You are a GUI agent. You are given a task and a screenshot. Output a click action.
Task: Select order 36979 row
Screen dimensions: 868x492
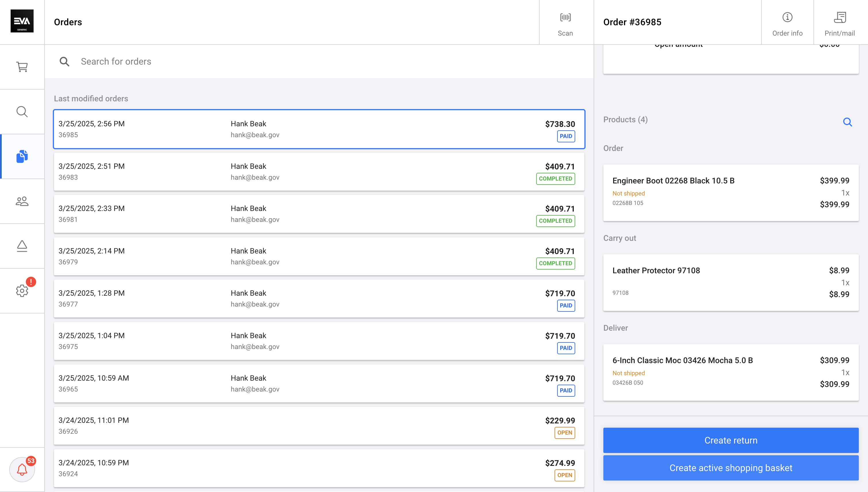[319, 256]
